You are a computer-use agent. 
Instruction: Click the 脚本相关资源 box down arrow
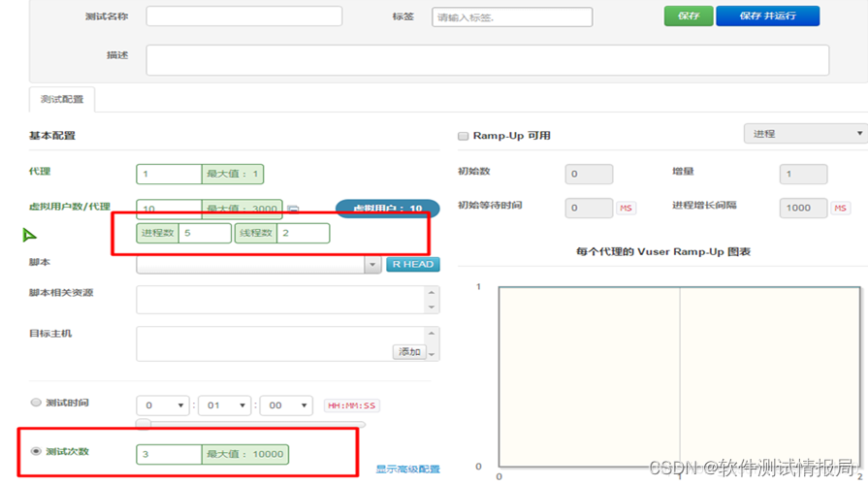point(432,308)
